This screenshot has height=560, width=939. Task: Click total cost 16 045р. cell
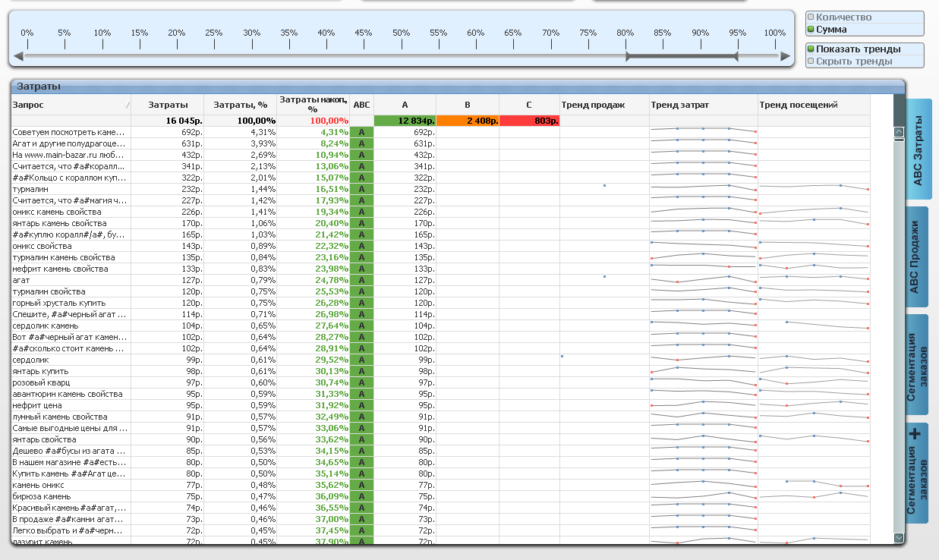(167, 121)
